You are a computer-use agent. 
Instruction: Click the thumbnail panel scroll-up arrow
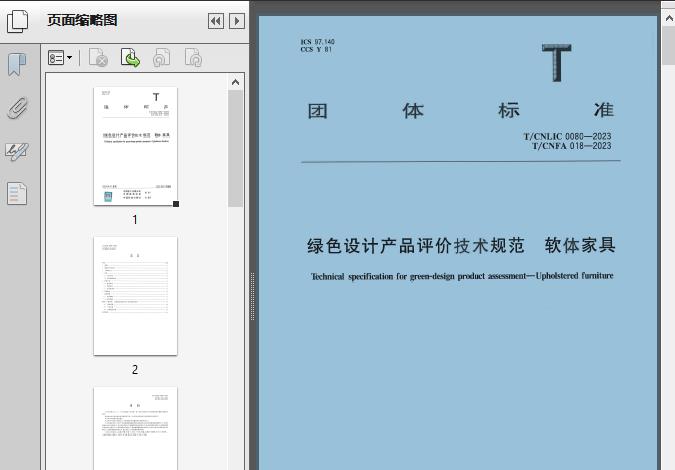coord(235,82)
